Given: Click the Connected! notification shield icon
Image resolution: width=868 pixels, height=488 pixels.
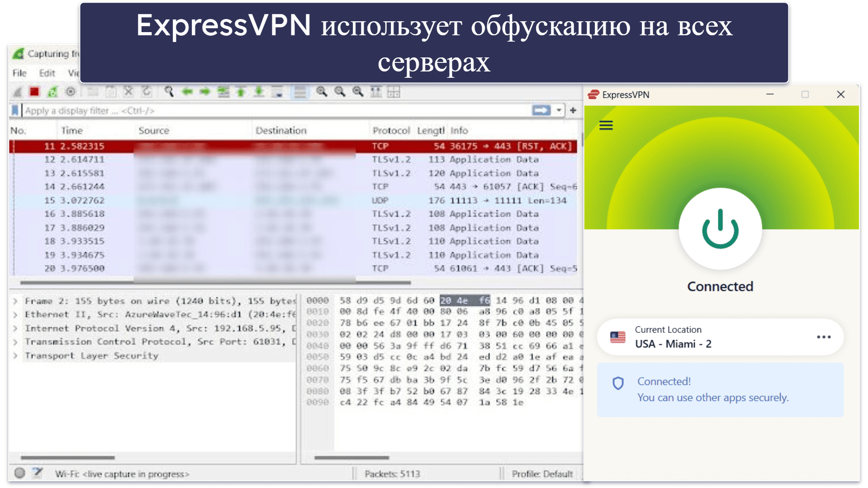Looking at the screenshot, I should point(618,384).
